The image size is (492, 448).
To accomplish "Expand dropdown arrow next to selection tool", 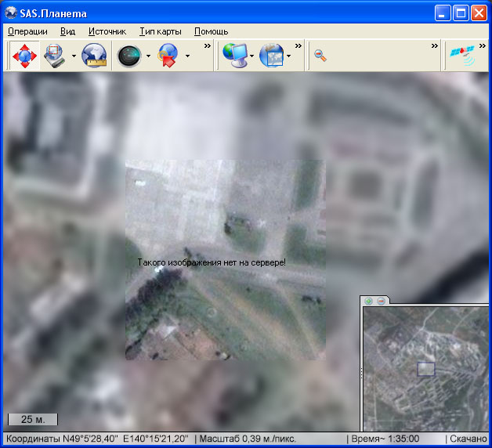I will click(74, 56).
